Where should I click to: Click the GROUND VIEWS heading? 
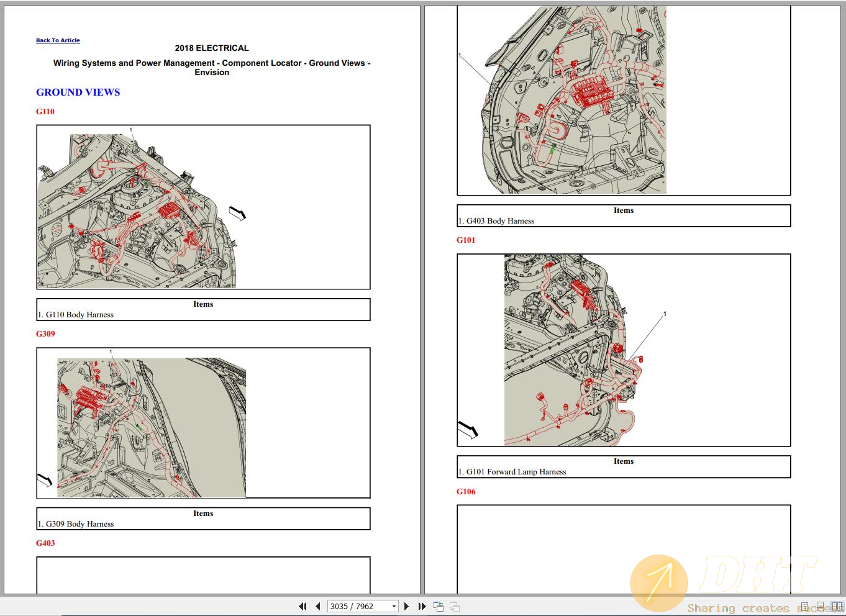pos(78,92)
